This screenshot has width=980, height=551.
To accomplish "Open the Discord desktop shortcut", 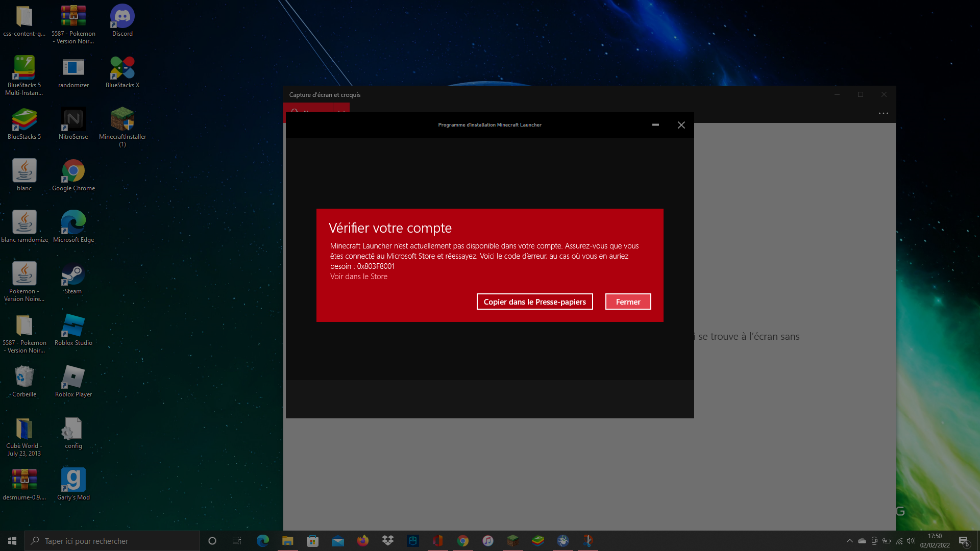I will (x=122, y=21).
